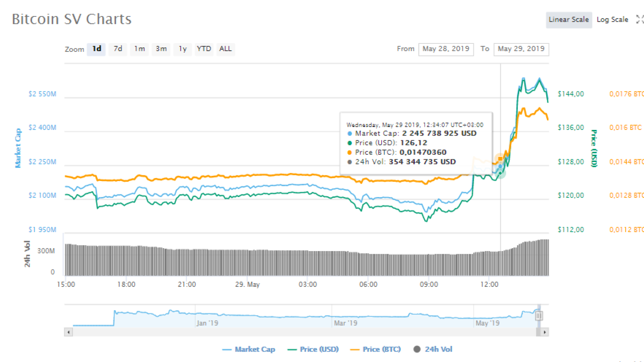644x362 pixels.
Task: Click the $128,00 price axis label
Action: click(x=571, y=162)
